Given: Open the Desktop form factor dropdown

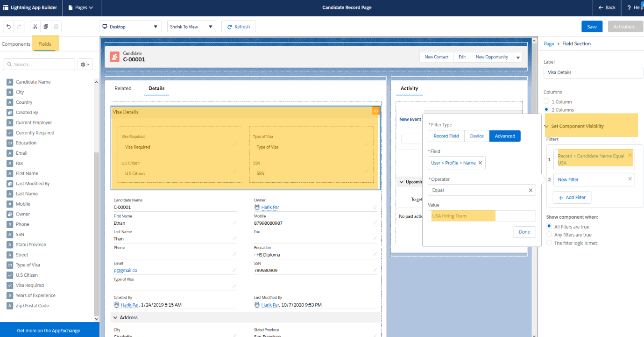Looking at the screenshot, I should pyautogui.click(x=130, y=27).
